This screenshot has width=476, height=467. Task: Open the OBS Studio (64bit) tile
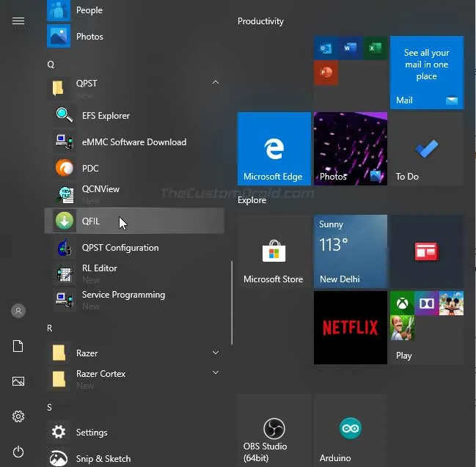click(274, 431)
